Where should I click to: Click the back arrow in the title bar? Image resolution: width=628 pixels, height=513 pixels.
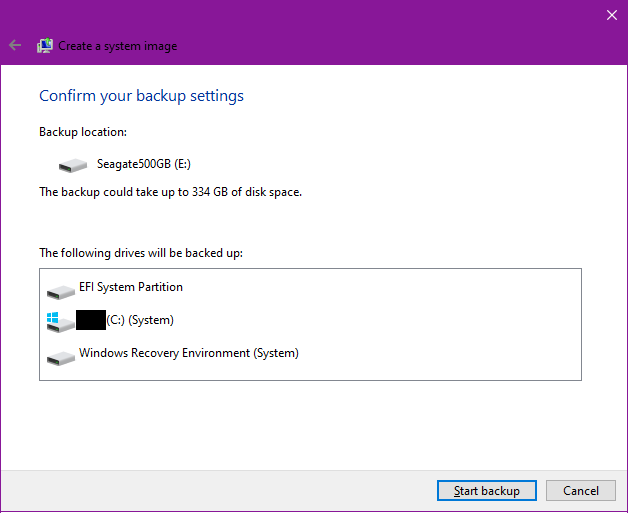[x=15, y=45]
